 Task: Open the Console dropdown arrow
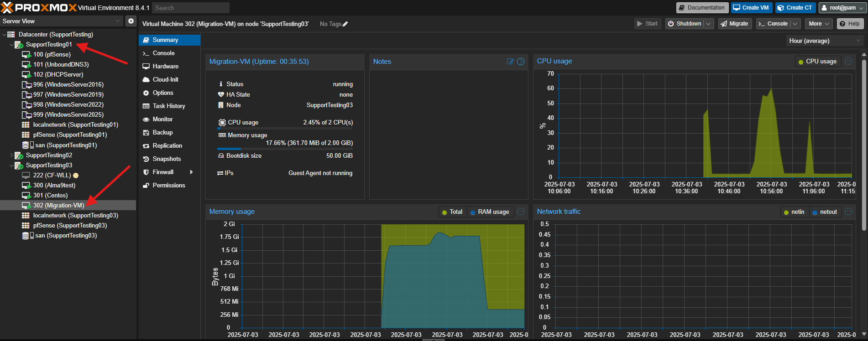coord(795,24)
